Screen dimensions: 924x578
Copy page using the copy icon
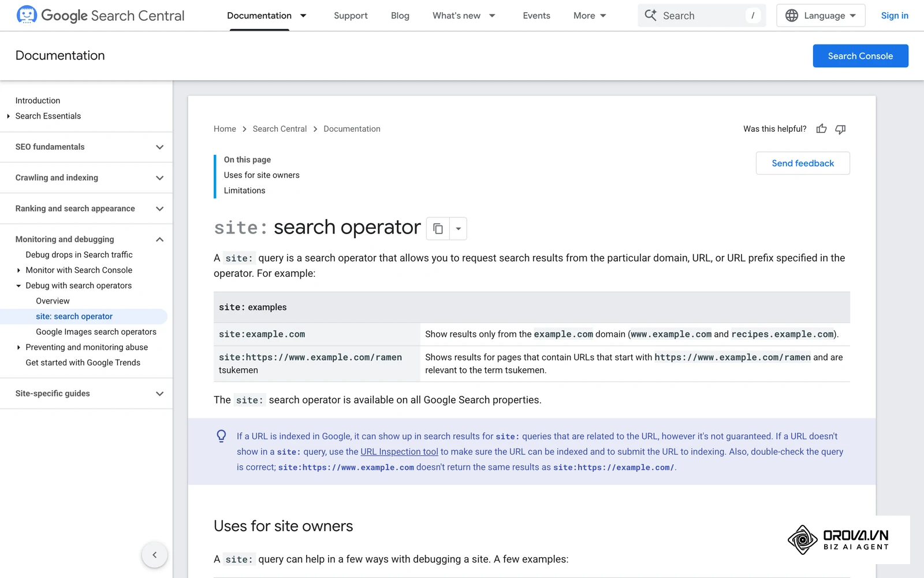(x=438, y=228)
